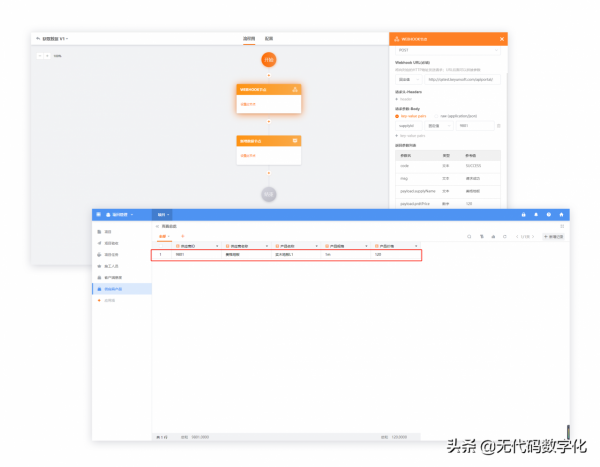Open the value type dropdown next to supplyId

click(440, 126)
